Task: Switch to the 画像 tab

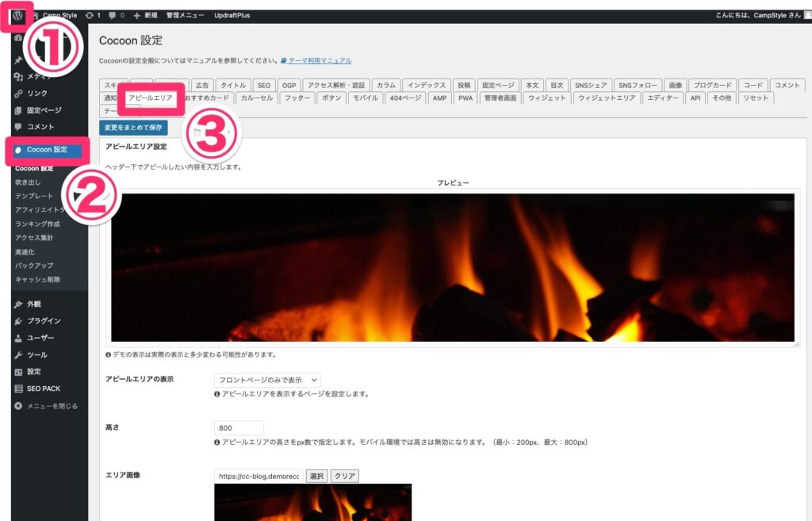Action: [676, 86]
